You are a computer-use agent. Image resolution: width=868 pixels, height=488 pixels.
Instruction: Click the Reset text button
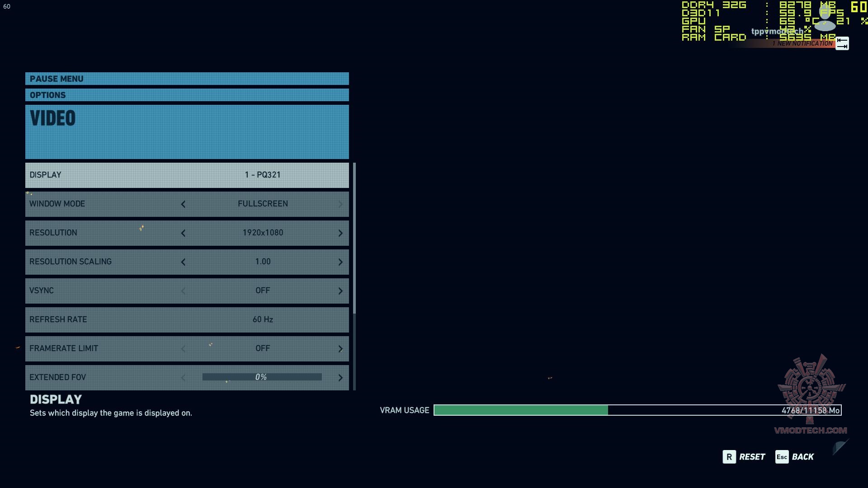click(x=752, y=457)
